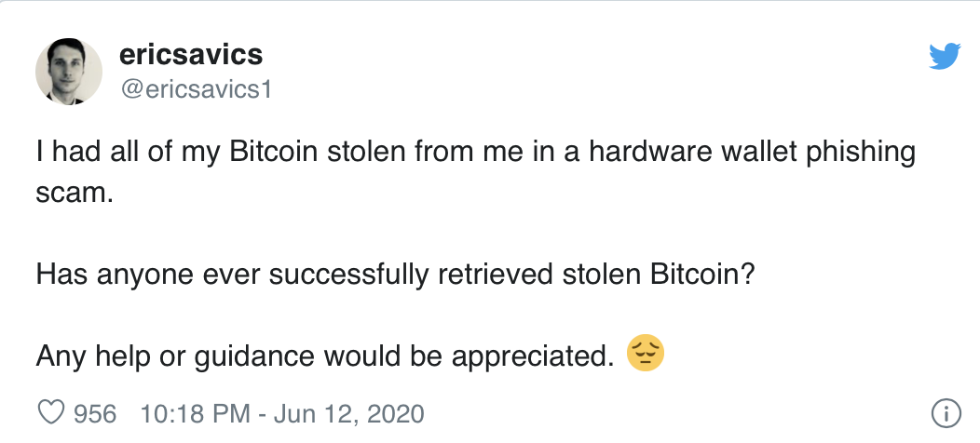Click the word scam.
This screenshot has height=443, width=980.
coord(75,194)
